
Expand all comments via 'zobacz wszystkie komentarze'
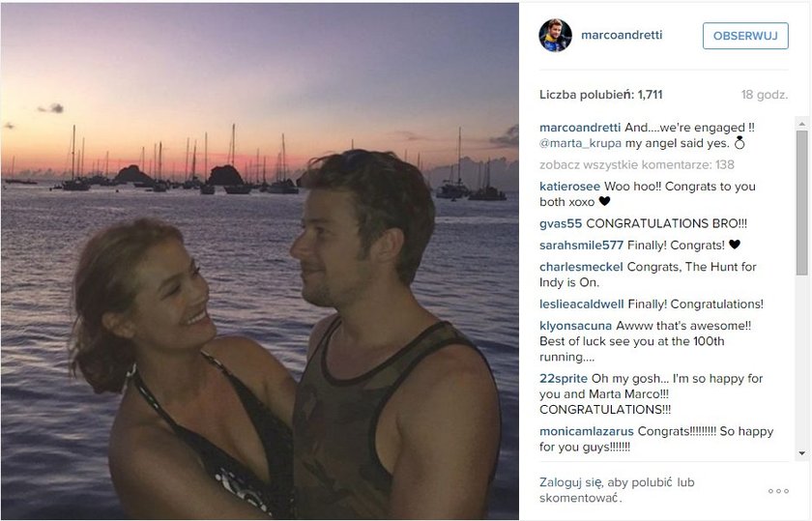click(636, 164)
